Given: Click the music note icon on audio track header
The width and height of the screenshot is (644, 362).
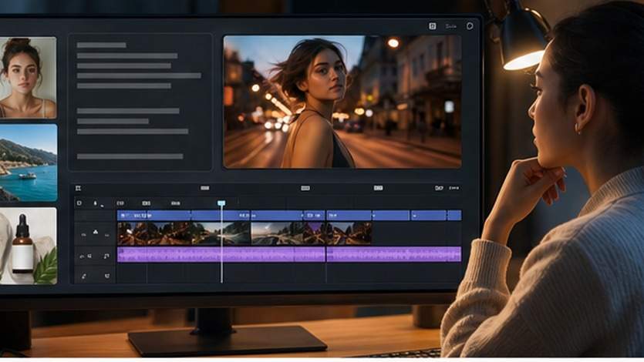Looking at the screenshot, I should [x=106, y=256].
